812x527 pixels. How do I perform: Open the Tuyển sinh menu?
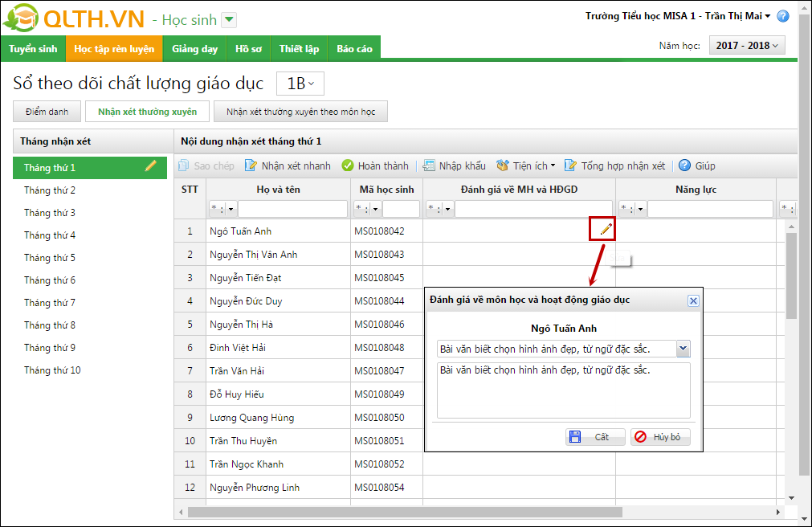(x=33, y=49)
